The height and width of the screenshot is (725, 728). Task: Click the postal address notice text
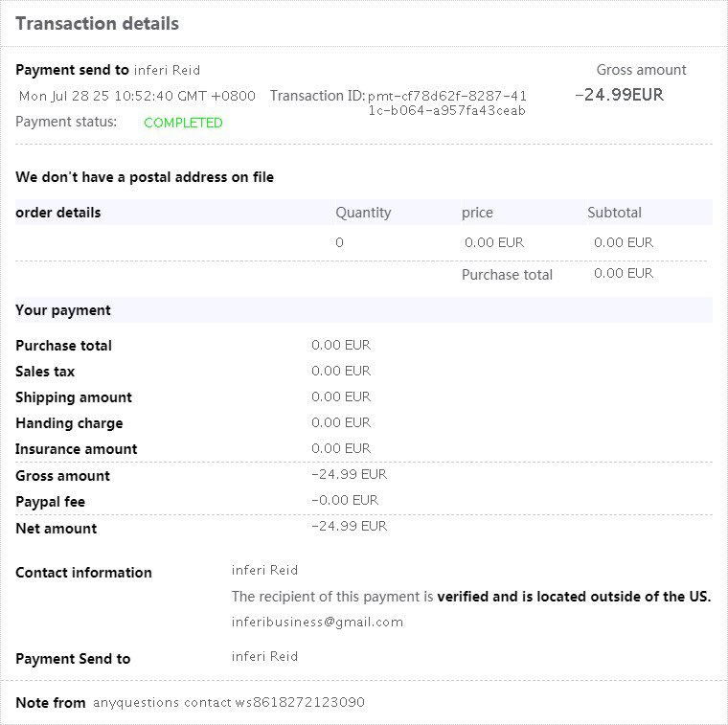(145, 177)
